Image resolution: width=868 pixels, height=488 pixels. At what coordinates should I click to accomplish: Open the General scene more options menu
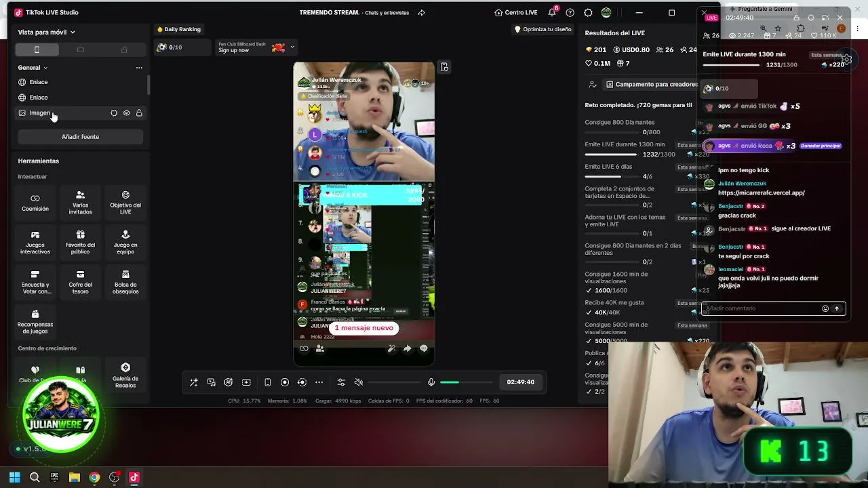click(x=139, y=68)
